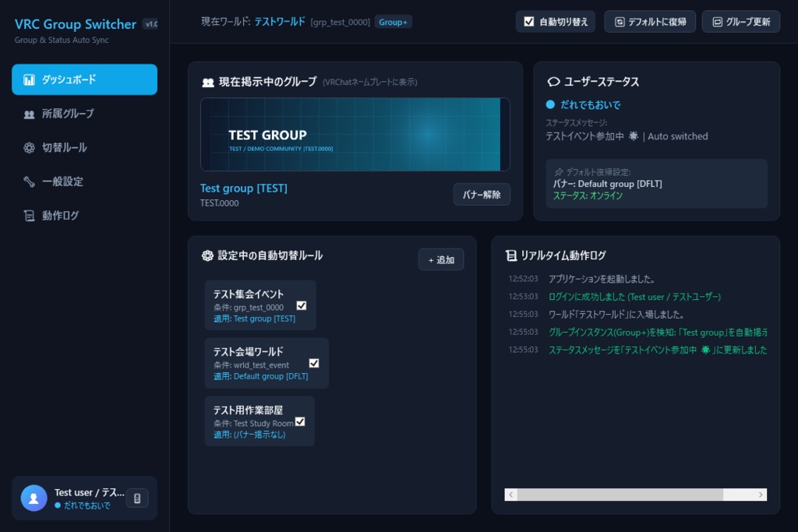Viewport: 798px width, 532px height.
Task: Open the ダッシュボード dashboard page
Action: coord(84,79)
